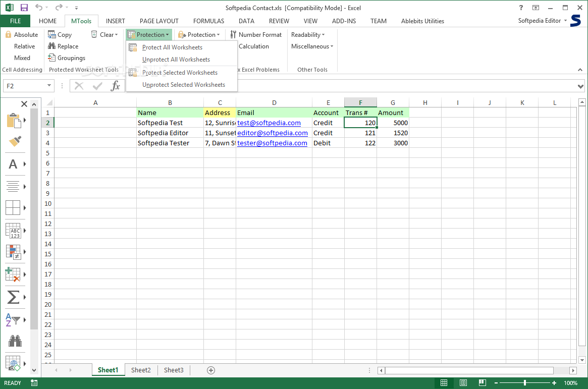
Task: Click the Copy button in Protected Worksheet Tools
Action: click(60, 34)
